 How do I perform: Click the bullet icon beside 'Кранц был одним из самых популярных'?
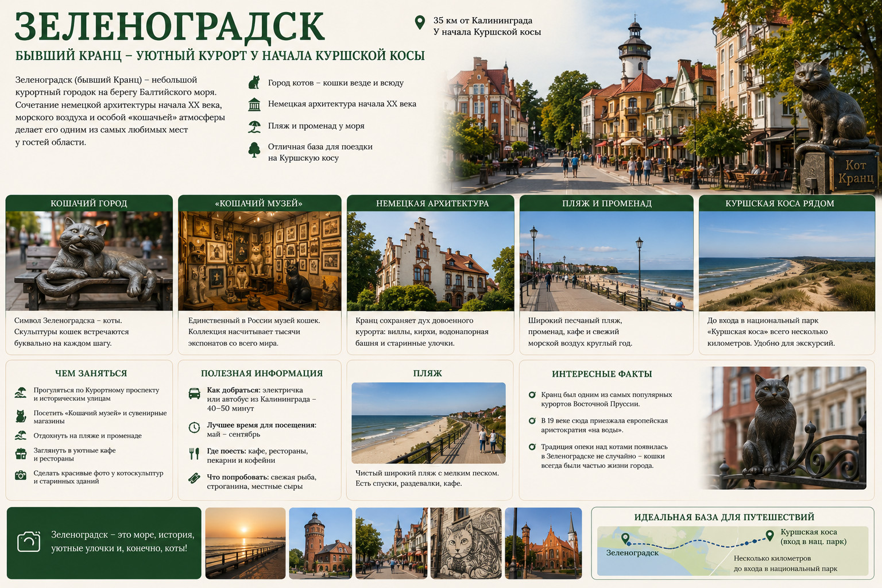pyautogui.click(x=532, y=395)
